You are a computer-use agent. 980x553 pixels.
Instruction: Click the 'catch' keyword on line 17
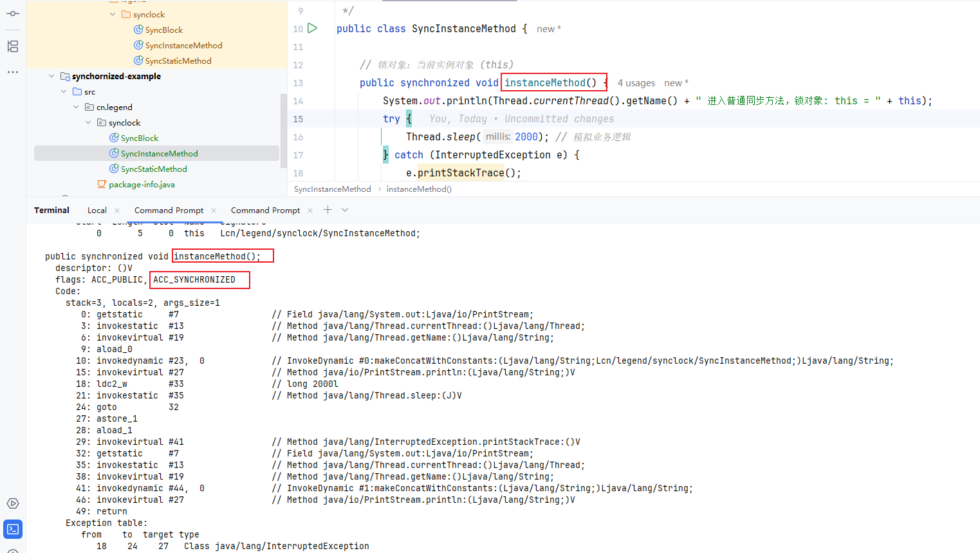point(409,155)
